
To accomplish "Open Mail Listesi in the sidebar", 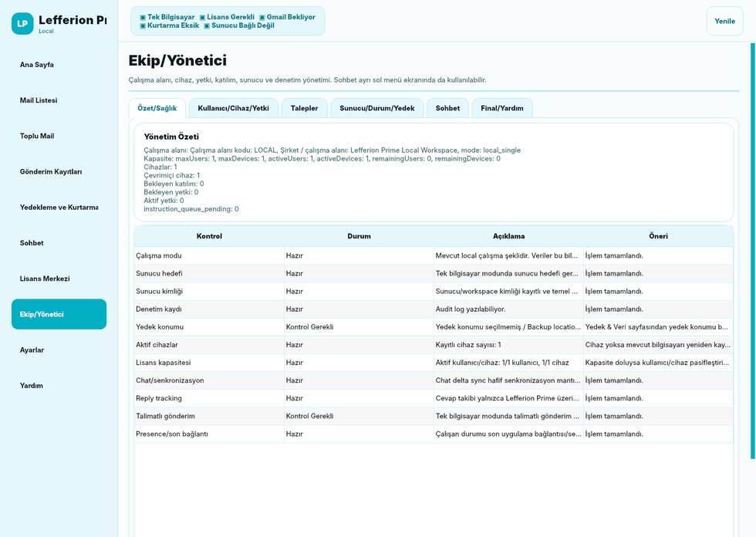I will [x=59, y=100].
